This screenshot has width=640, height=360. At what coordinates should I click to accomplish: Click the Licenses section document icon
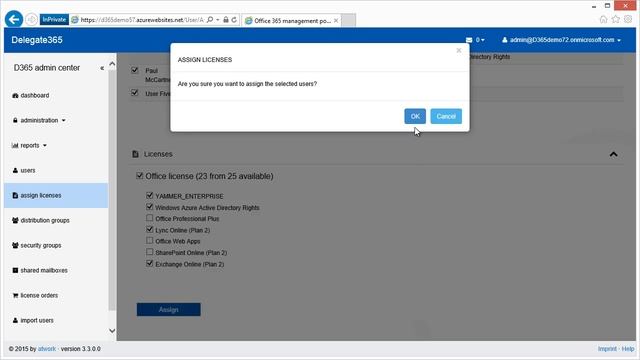(x=136, y=154)
